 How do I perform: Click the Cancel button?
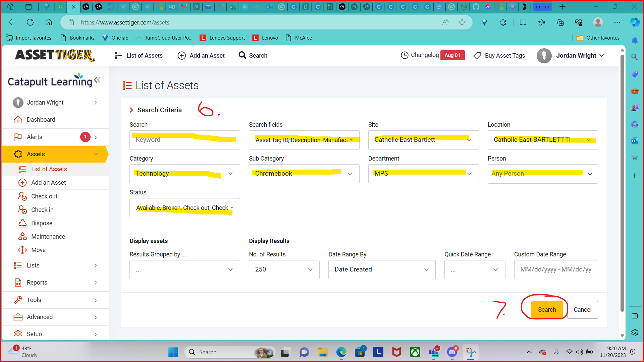tap(582, 310)
